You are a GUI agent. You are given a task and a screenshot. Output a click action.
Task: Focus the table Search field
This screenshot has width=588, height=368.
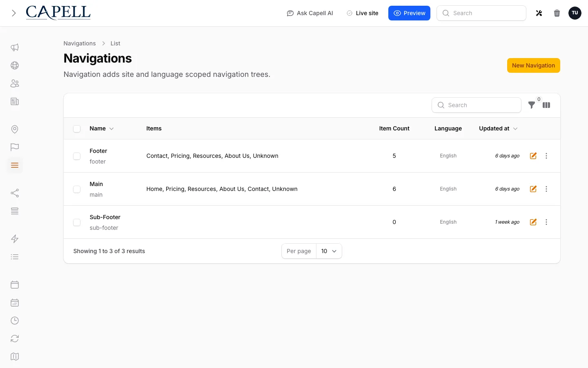(x=477, y=105)
